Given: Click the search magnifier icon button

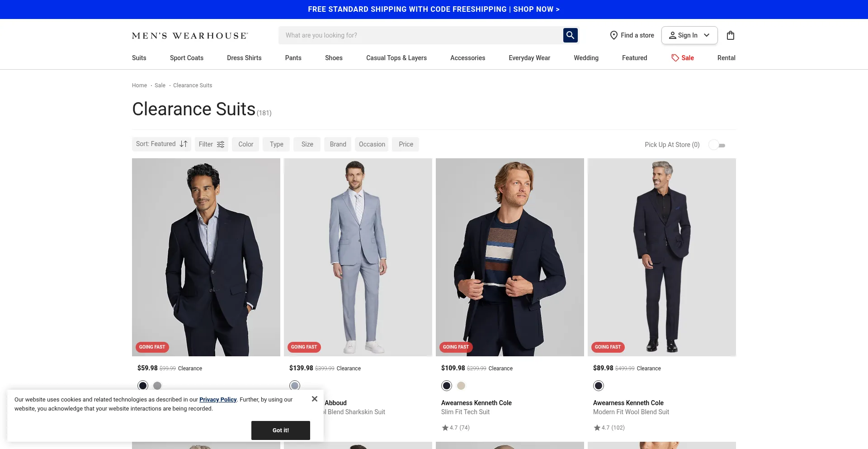Looking at the screenshot, I should (570, 35).
